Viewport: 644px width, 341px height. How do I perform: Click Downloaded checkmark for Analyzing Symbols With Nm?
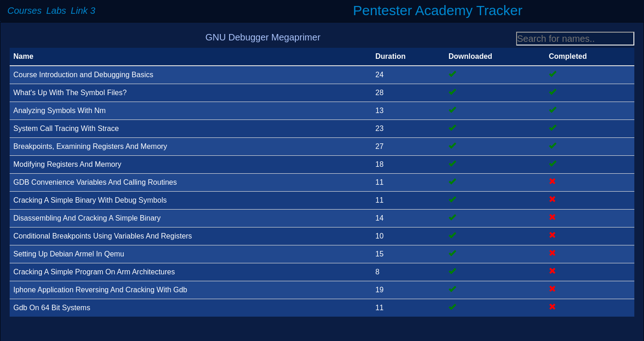coord(452,110)
